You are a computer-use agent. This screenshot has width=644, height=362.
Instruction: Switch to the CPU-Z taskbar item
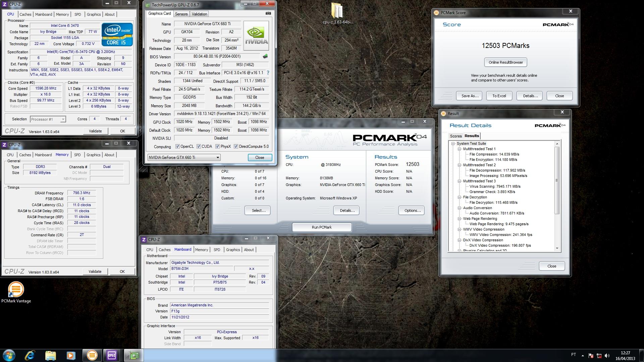pyautogui.click(x=112, y=355)
